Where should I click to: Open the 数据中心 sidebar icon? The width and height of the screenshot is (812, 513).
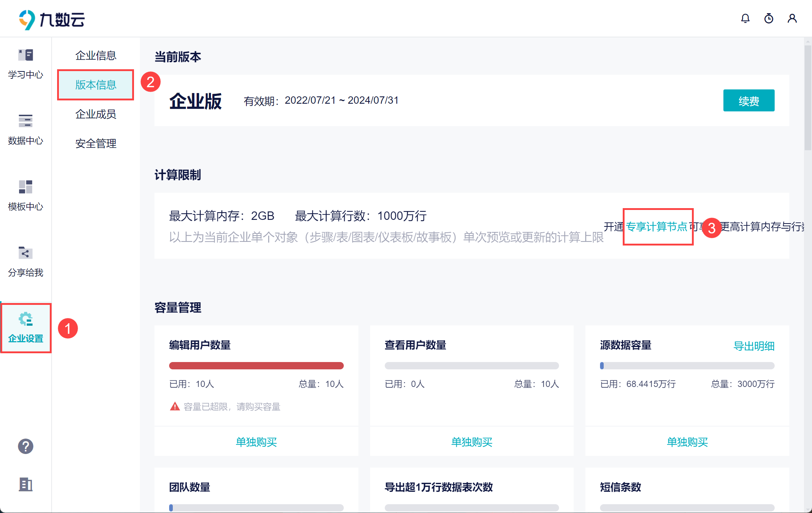coord(25,121)
